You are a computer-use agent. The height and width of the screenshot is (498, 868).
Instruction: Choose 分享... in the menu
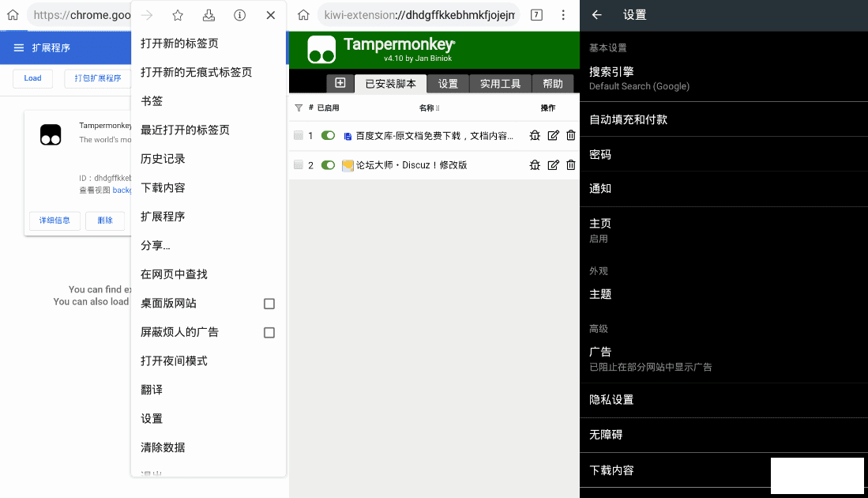[209, 245]
